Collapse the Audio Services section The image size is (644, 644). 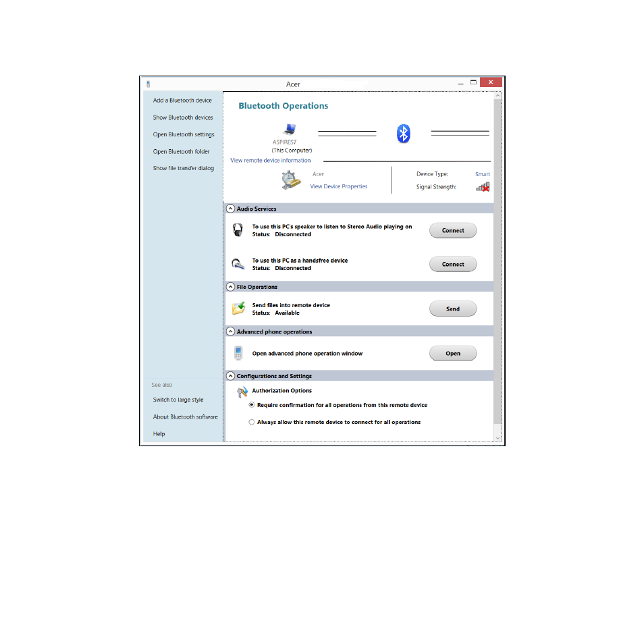(231, 209)
